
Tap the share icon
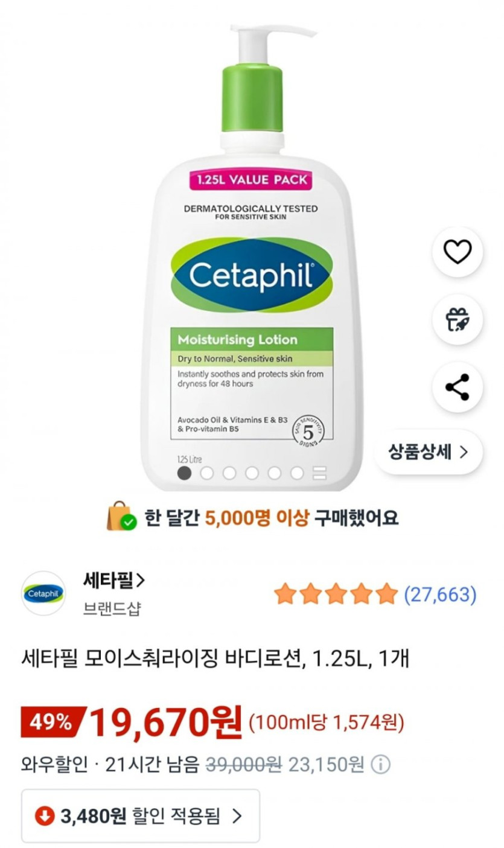[x=457, y=387]
